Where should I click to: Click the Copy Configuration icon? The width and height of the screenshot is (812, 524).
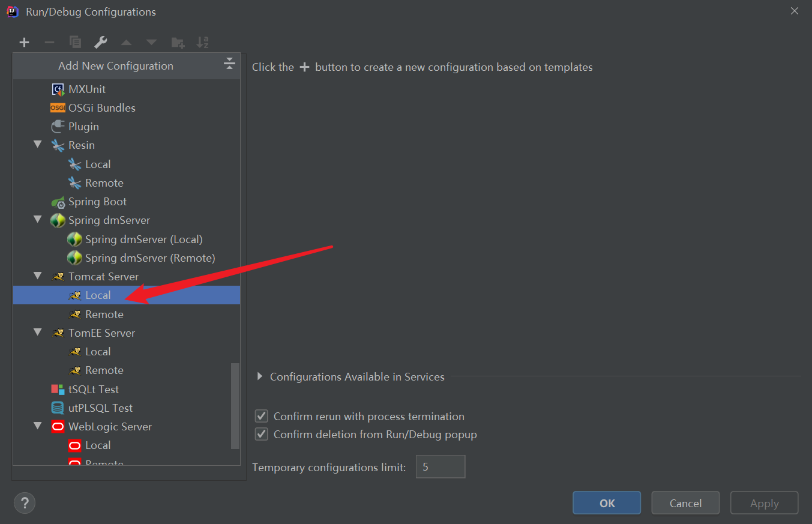[75, 42]
